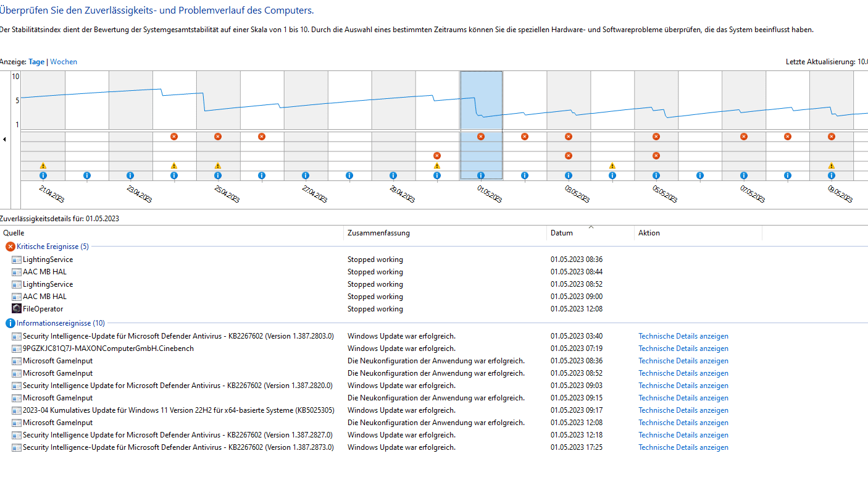Select blue info icon on 07.05.2023
Viewport: 868px width, 490px height.
pyautogui.click(x=744, y=175)
